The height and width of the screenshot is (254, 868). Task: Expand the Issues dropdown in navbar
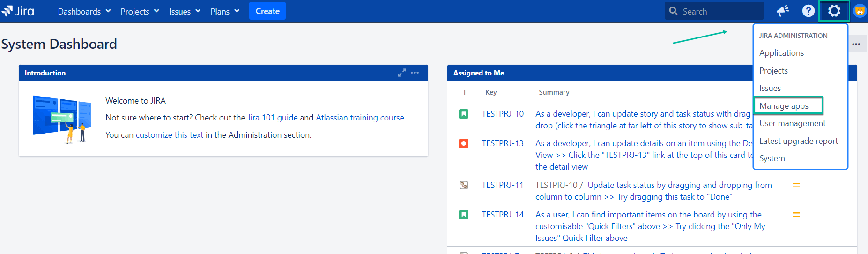[x=185, y=11]
